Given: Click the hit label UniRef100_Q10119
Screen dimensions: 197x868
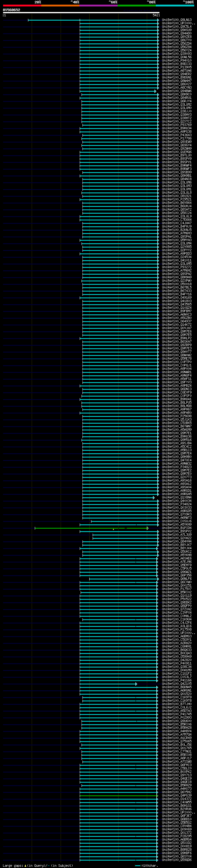Looking at the screenshot, I should [177, 595].
